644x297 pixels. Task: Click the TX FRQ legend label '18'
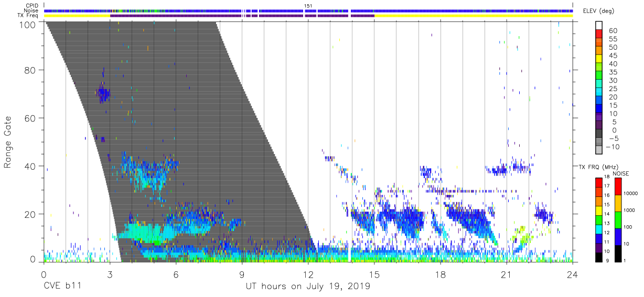pyautogui.click(x=606, y=177)
